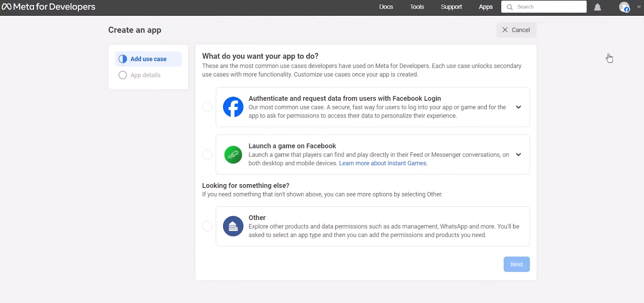Click the Facebook logo icon
644x303 pixels.
233,107
